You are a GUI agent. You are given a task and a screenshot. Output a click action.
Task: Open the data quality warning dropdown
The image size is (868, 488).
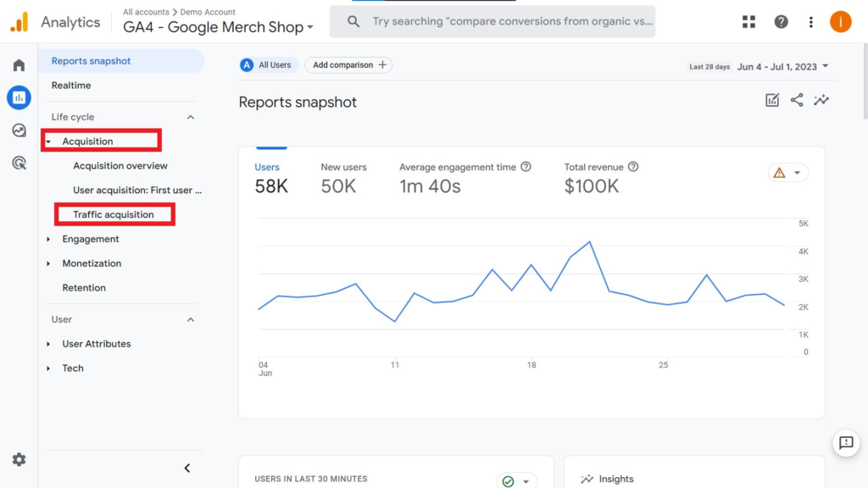[x=787, y=172]
